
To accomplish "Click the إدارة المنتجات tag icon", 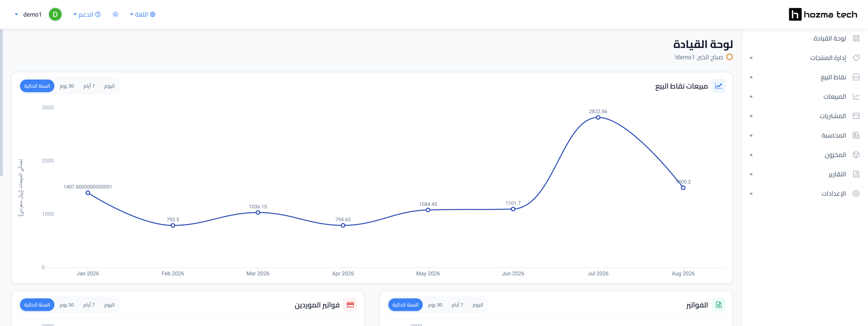I will [x=856, y=58].
